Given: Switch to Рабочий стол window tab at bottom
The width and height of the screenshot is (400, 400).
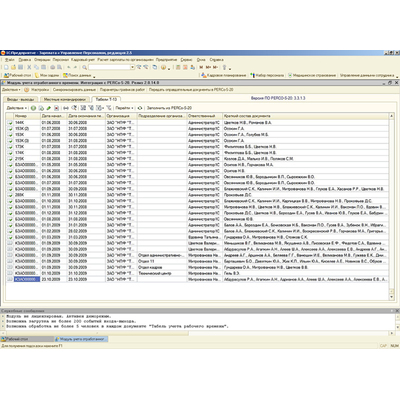Looking at the screenshot, I should coord(27,339).
